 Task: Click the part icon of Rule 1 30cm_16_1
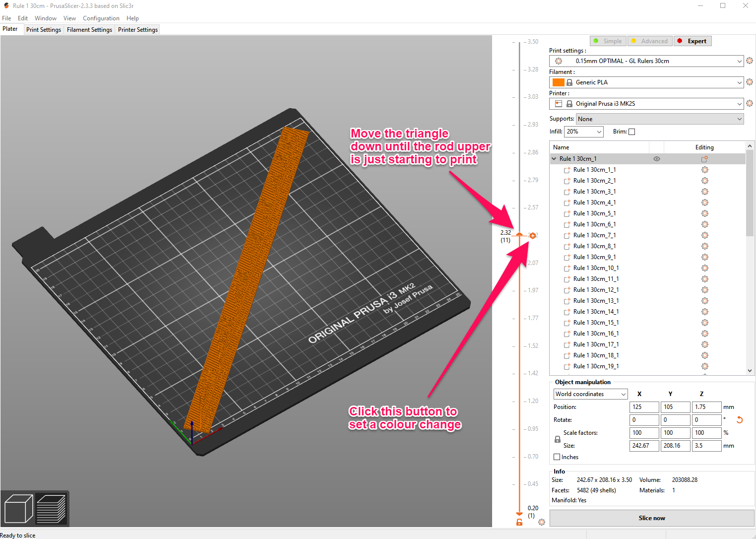[567, 334]
